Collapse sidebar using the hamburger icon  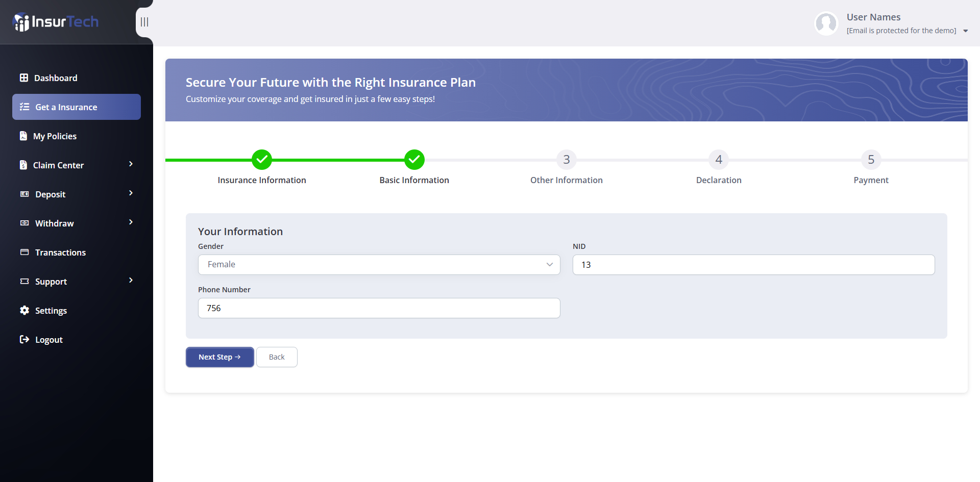[144, 22]
